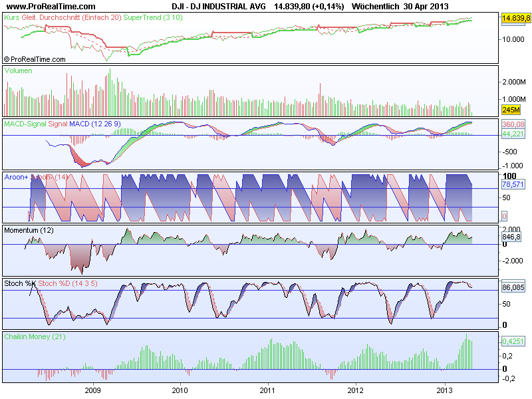The height and width of the screenshot is (399, 532).
Task: Click the 846,8 momentum value tag
Action: 511,237
